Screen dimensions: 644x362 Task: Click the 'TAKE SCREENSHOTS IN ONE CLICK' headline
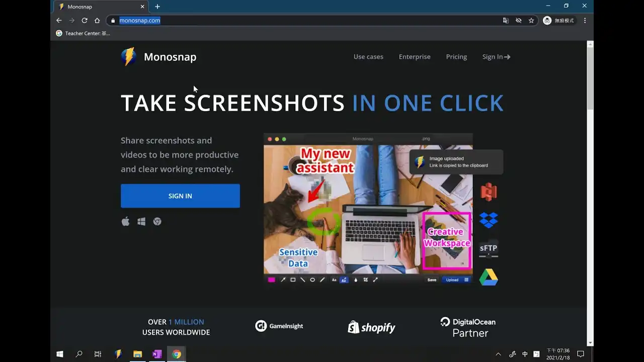click(x=312, y=103)
